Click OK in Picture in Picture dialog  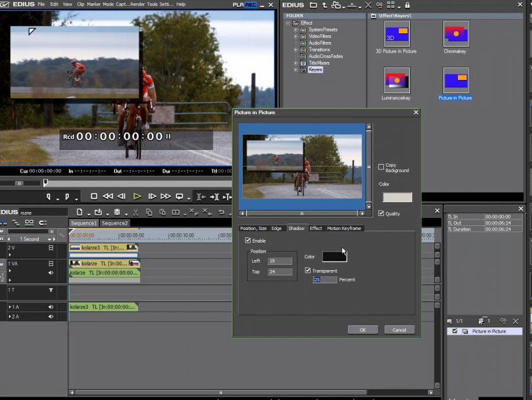pyautogui.click(x=363, y=329)
